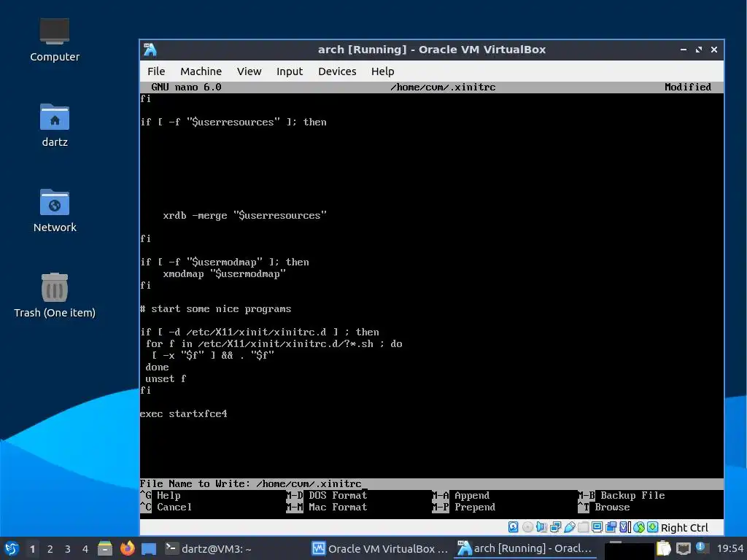
Task: Launch Firefox from the taskbar
Action: [127, 548]
